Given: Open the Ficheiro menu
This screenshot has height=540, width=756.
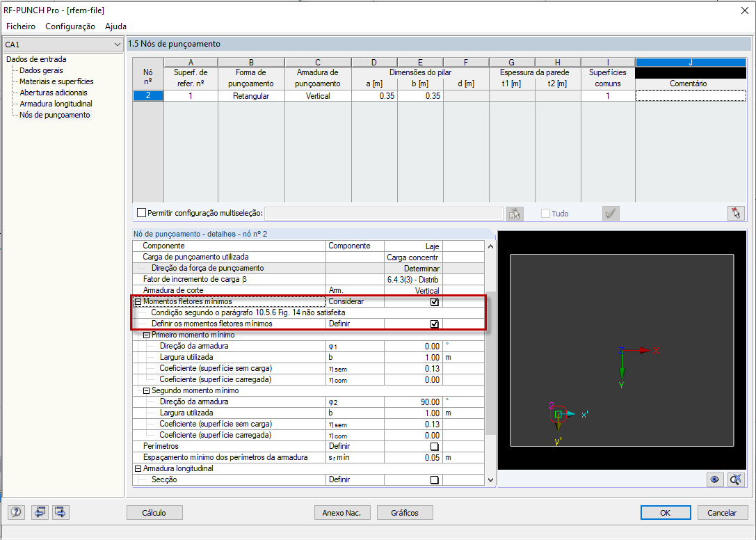Looking at the screenshot, I should click(x=21, y=26).
